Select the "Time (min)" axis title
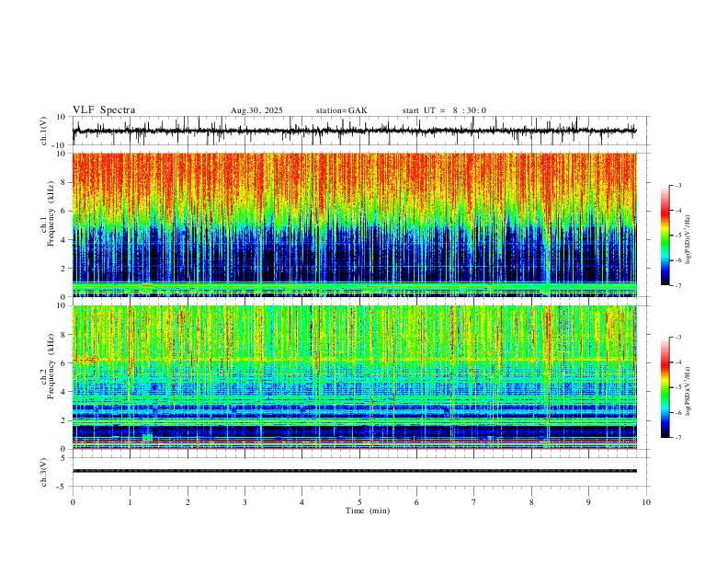728x563 pixels. point(368,511)
